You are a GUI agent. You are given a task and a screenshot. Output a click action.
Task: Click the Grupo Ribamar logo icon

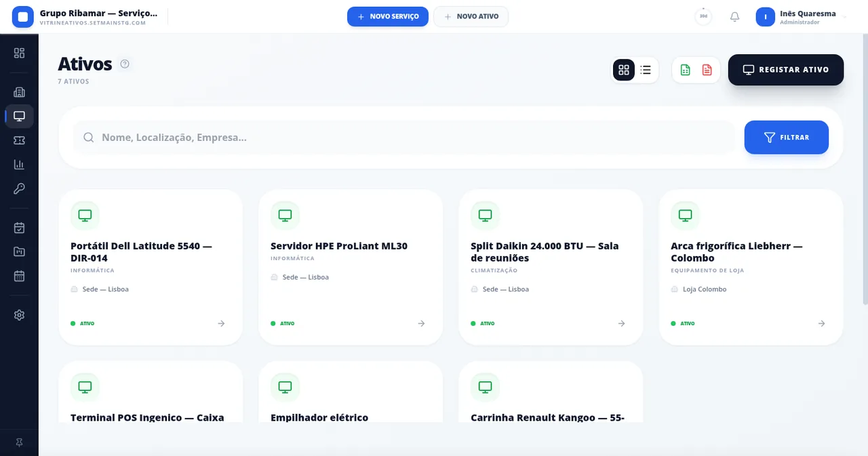pyautogui.click(x=23, y=17)
